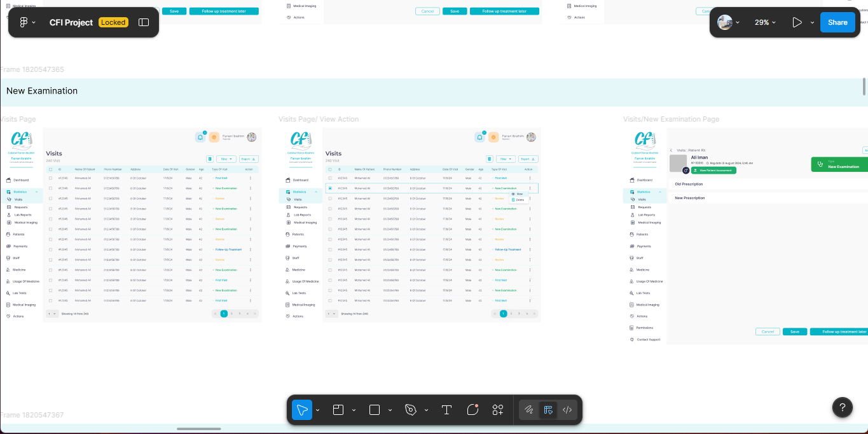Select the Rectangle shape tool
Screen dimensions: 868x434
click(x=375, y=410)
